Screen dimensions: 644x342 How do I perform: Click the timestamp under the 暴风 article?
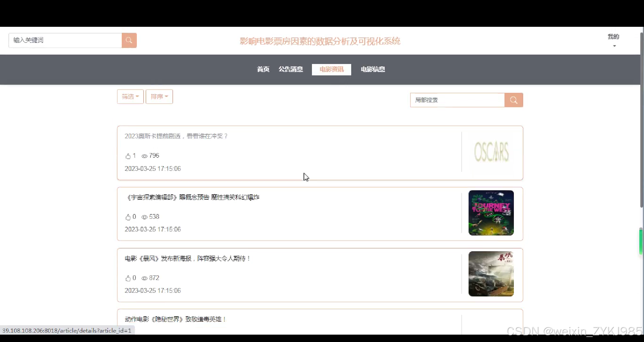click(153, 291)
